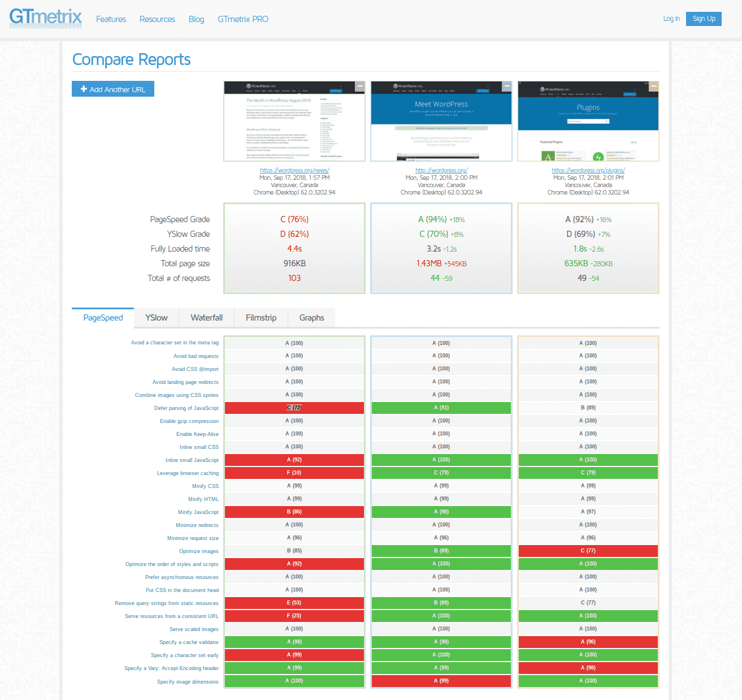Open 'Specify a Vary: Accept-Encoding header'

click(x=172, y=668)
